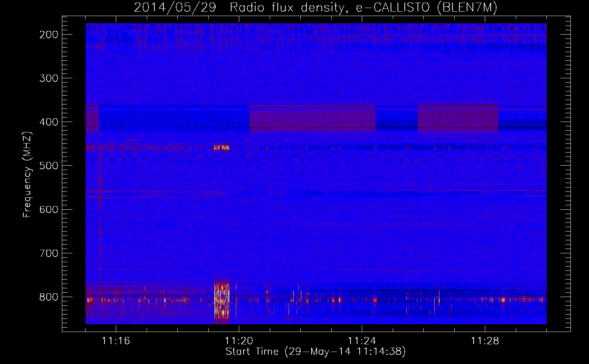The height and width of the screenshot is (364, 589).
Task: Click the 600 frequency tick label
Action: point(49,209)
